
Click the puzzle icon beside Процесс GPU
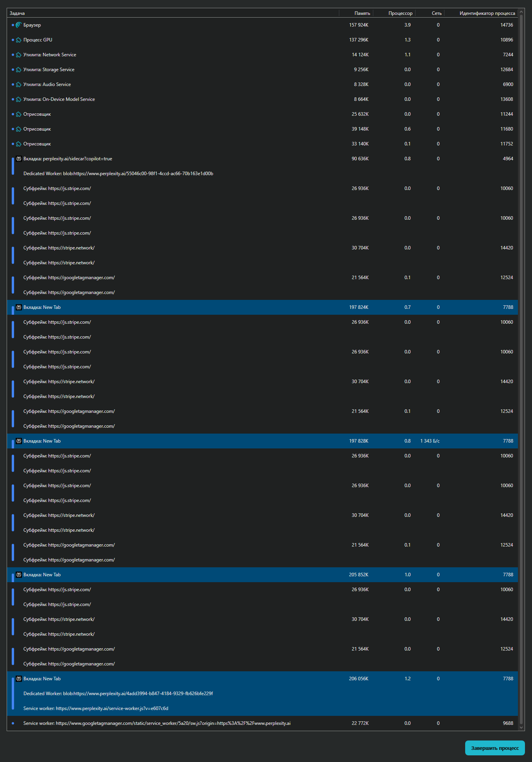click(18, 40)
